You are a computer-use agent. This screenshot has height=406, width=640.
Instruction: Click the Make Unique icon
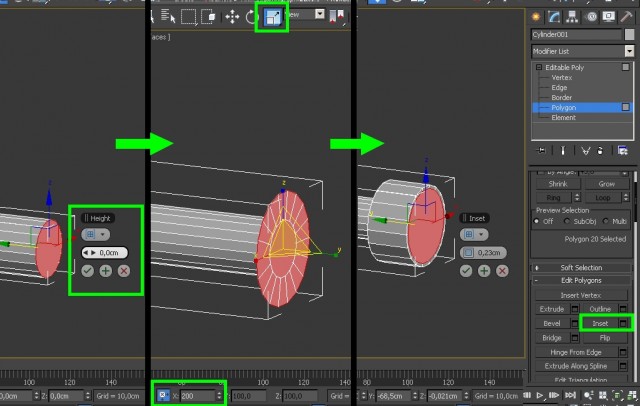pyautogui.click(x=585, y=151)
